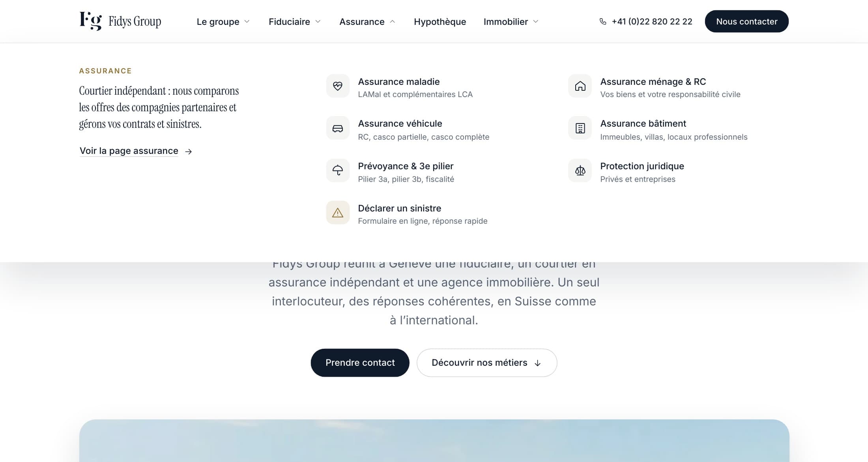Viewport: 868px width, 462px height.
Task: Click the phone icon beside the phone number
Action: pyautogui.click(x=603, y=22)
